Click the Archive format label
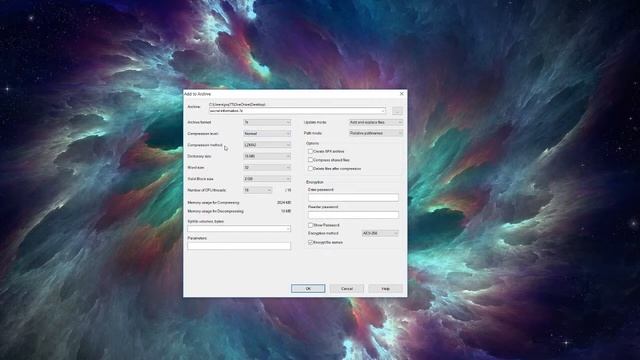 pyautogui.click(x=199, y=122)
